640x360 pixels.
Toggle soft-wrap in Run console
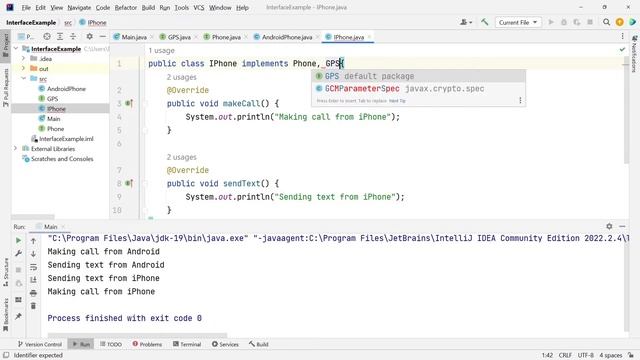pos(33,267)
